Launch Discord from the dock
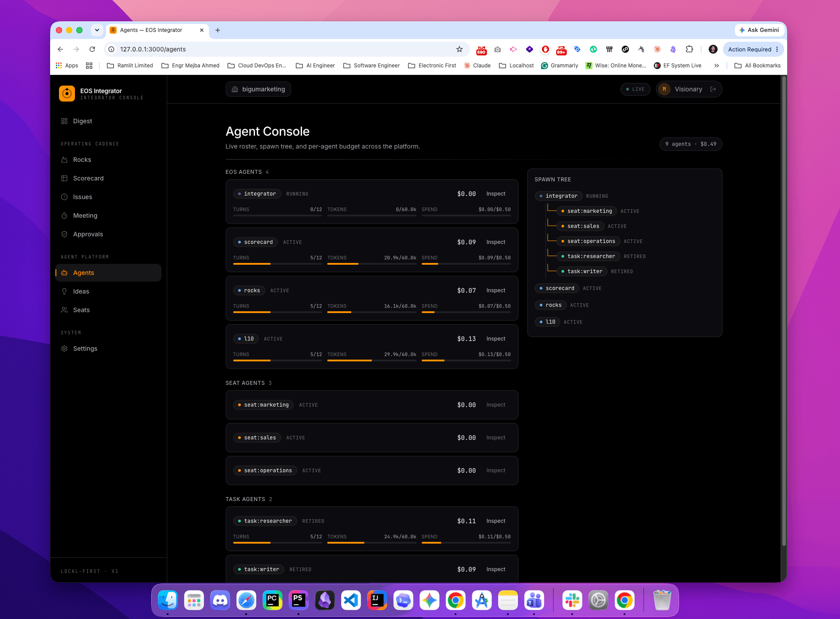 coord(220,600)
